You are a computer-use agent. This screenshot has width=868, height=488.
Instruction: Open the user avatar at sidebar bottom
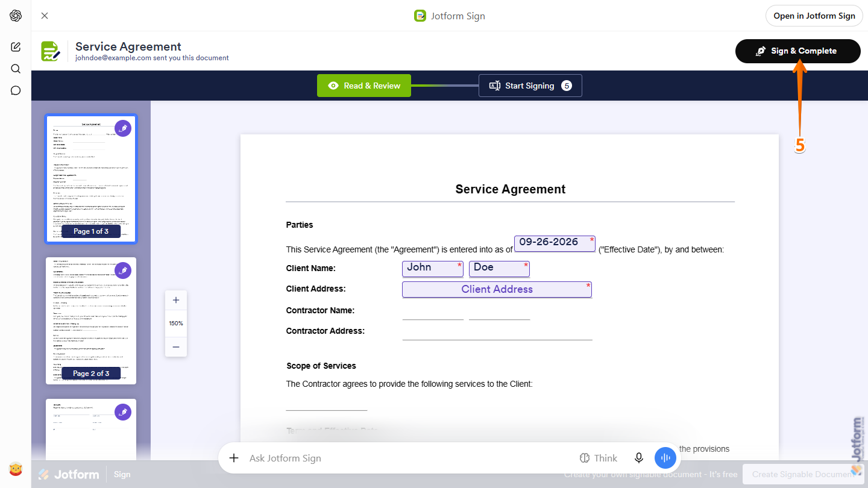[x=16, y=469]
